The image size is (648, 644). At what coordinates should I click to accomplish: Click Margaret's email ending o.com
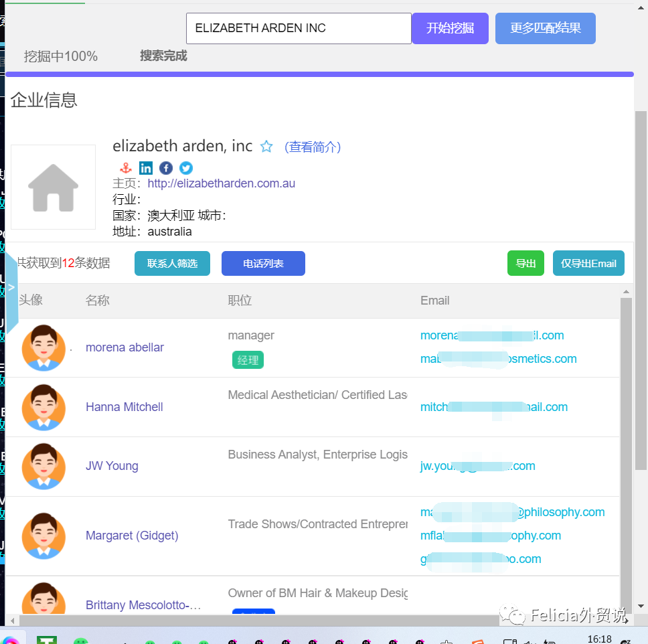(x=481, y=559)
